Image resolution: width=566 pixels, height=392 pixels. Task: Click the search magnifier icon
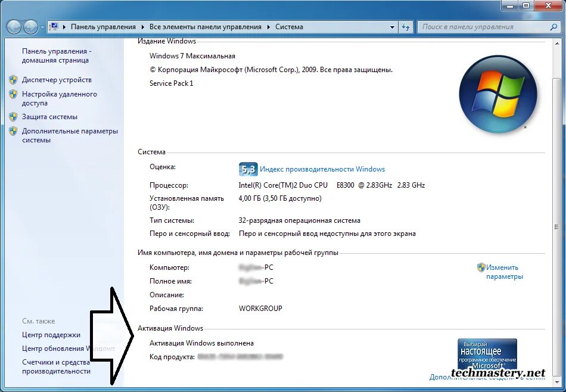(x=553, y=27)
